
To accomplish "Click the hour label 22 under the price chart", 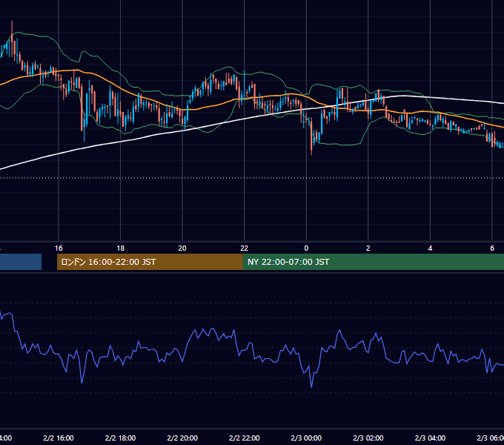I will [x=245, y=248].
